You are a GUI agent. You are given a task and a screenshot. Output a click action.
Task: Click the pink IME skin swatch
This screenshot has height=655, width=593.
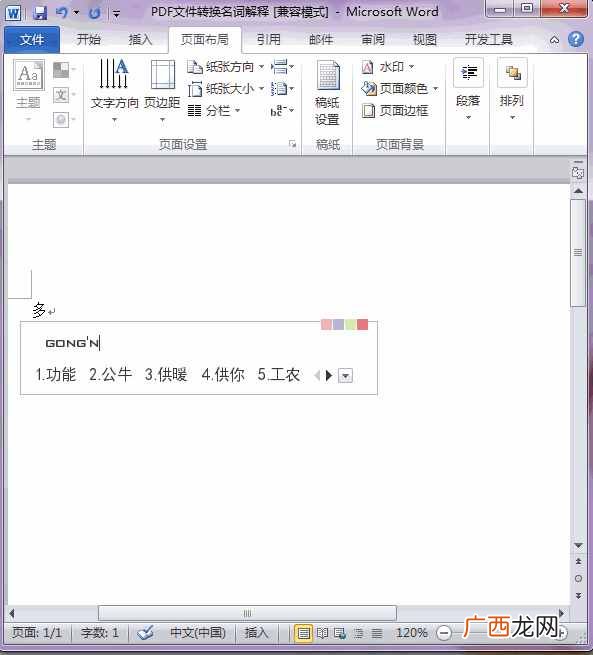pyautogui.click(x=327, y=325)
